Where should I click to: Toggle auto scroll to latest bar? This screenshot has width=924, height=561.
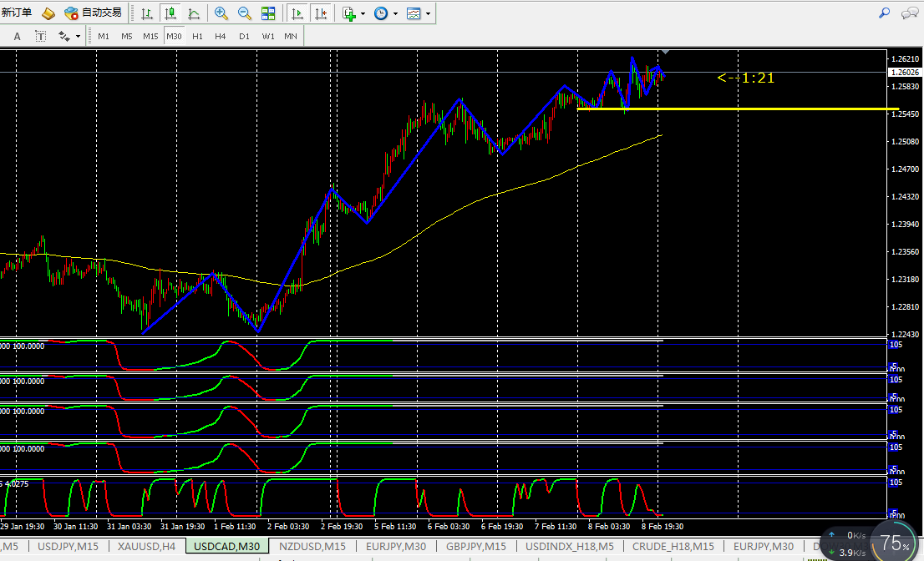(x=297, y=13)
